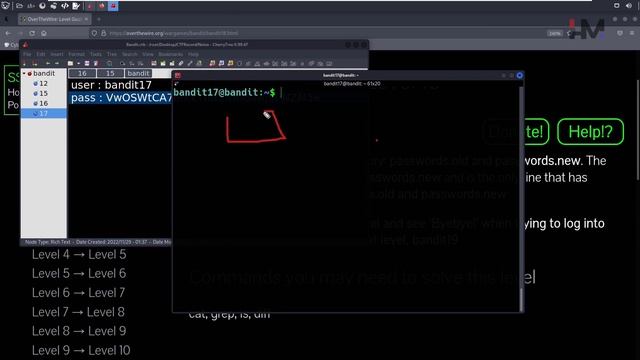Collapse the bandit tree node
This screenshot has width=640, height=360.
click(x=24, y=73)
